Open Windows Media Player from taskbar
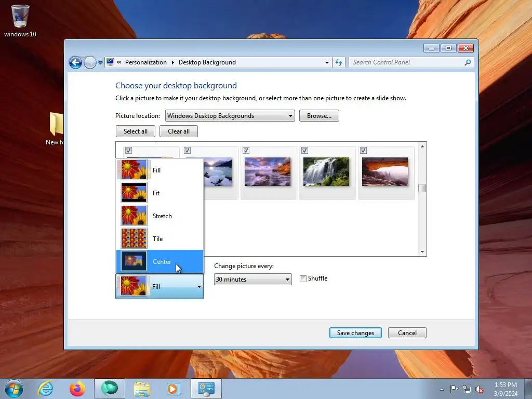The height and width of the screenshot is (399, 532). [x=173, y=389]
